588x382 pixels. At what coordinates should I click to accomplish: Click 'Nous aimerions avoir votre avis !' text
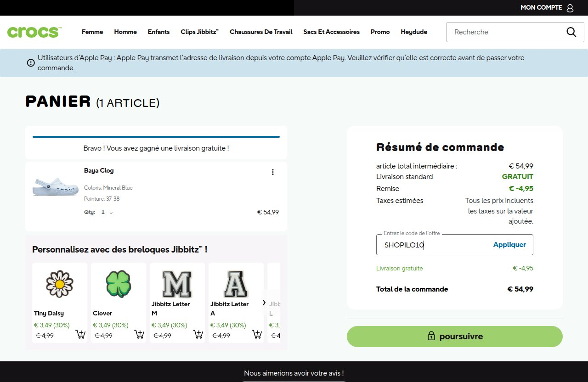294,373
